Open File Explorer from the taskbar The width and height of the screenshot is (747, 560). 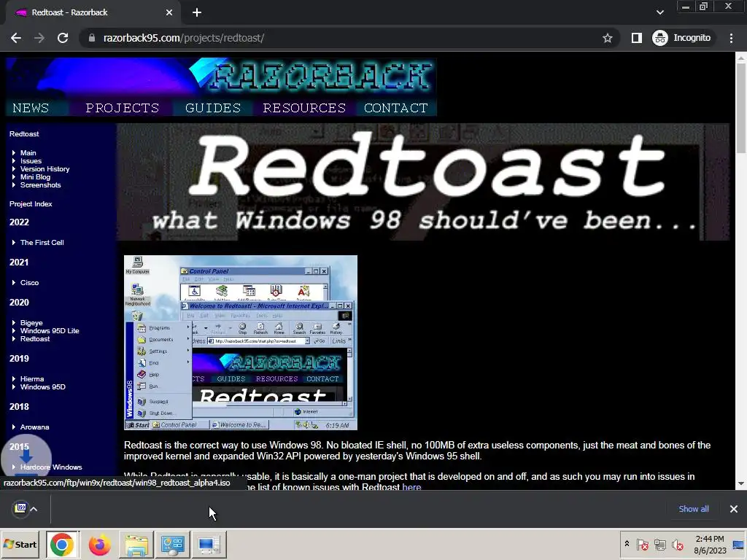click(136, 544)
